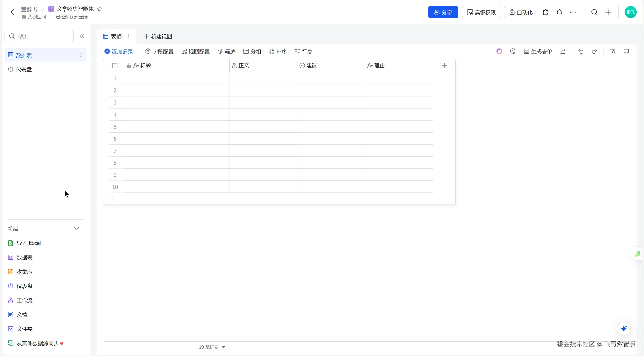Click the 分享 button
The width and height of the screenshot is (644, 356).
443,12
